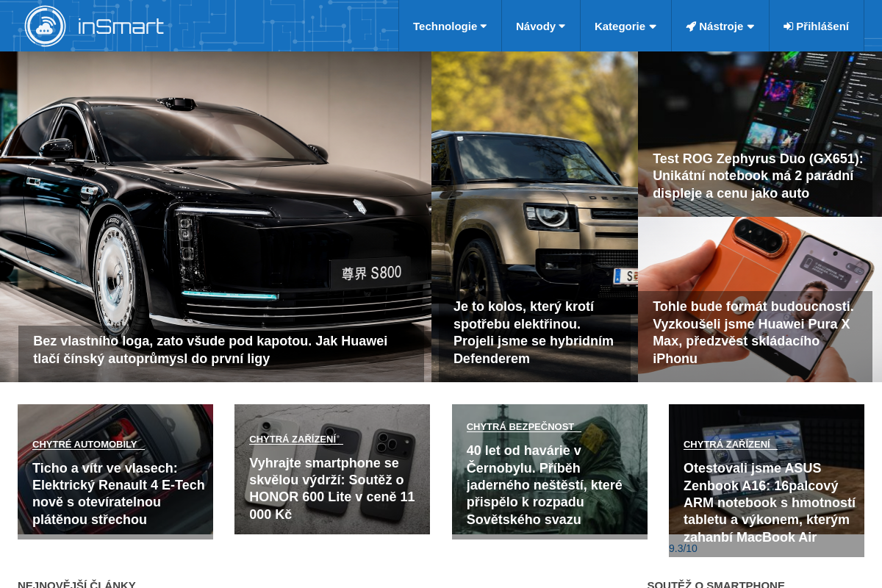
Task: Open the Huawei Pura X Max article
Action: point(753,332)
